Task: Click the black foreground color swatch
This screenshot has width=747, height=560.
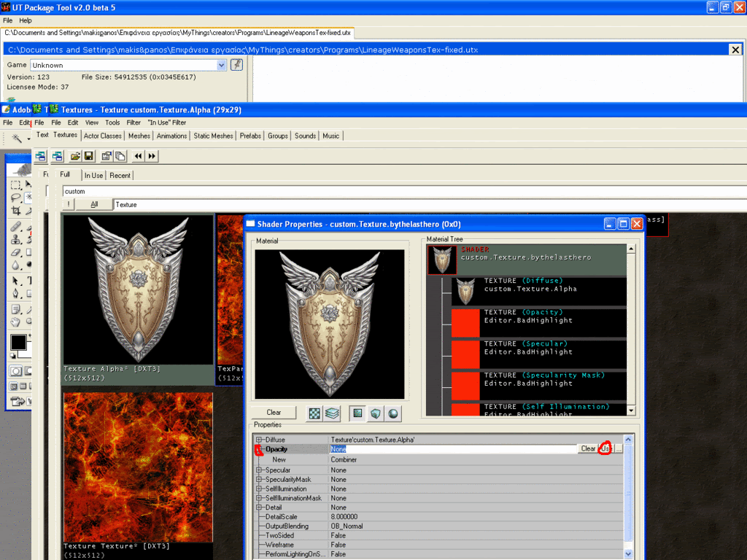Action: pos(18,342)
